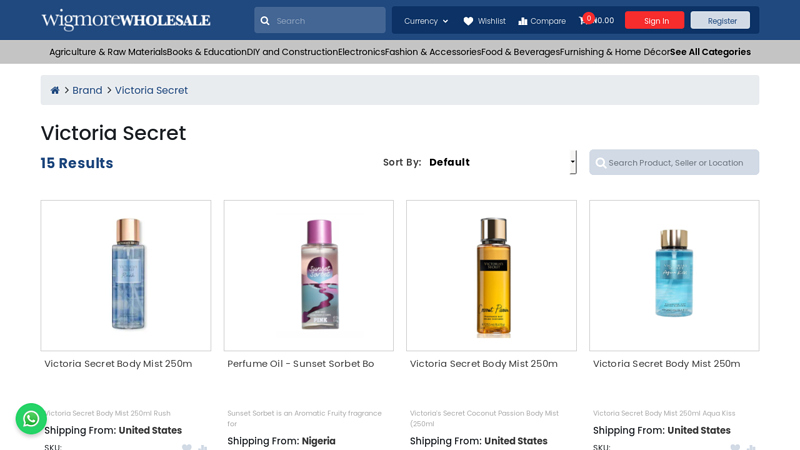Open the shopping cart icon
The image size is (800, 450).
(x=583, y=20)
